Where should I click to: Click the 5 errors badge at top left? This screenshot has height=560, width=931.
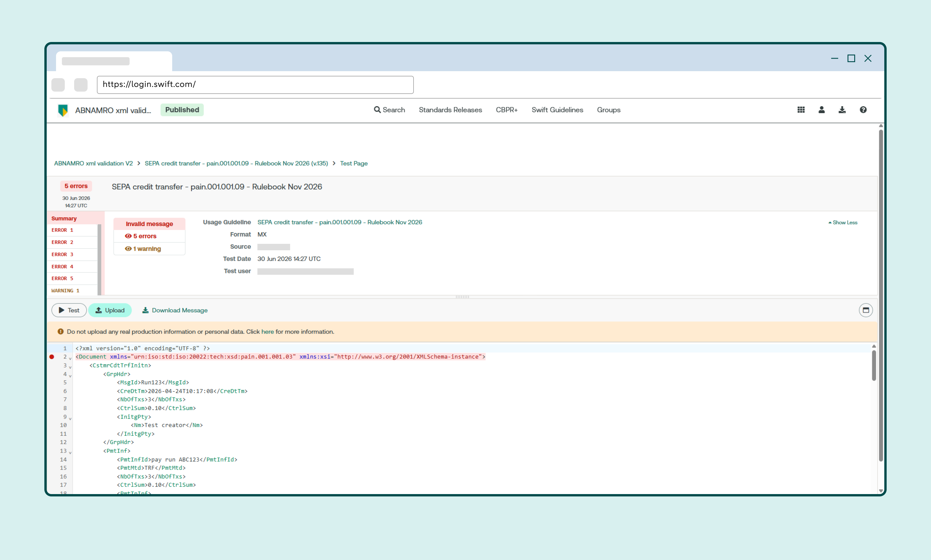[76, 186]
